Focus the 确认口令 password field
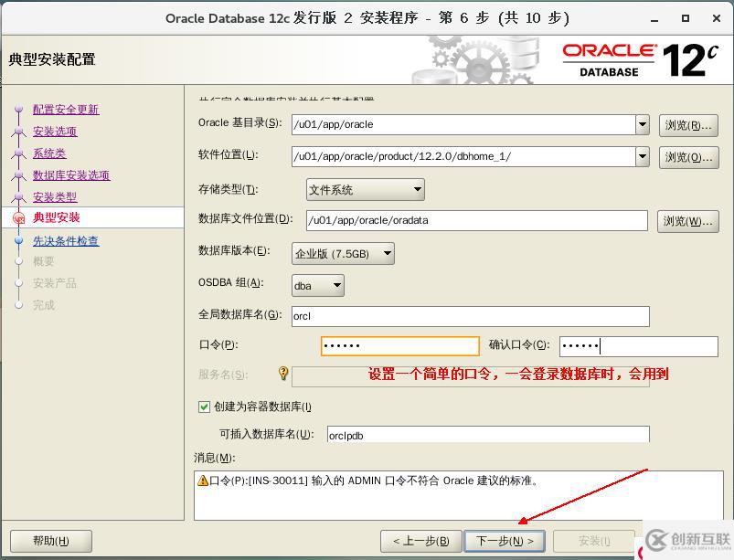This screenshot has height=560, width=734. point(638,346)
